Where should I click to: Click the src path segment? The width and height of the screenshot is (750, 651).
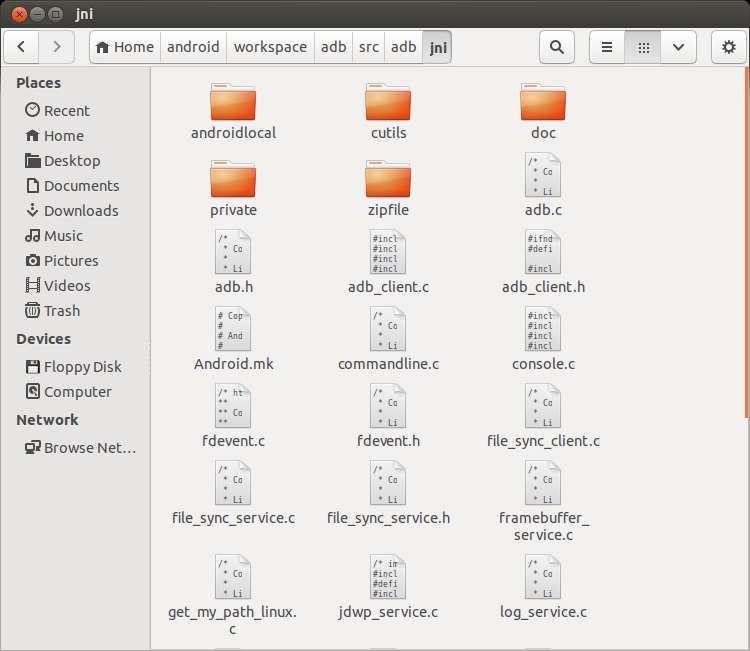[x=368, y=47]
